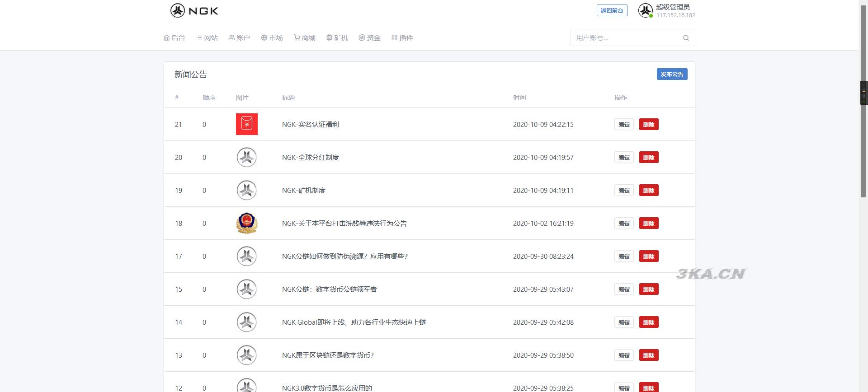
Task: Click the super admin avatar icon
Action: tap(645, 10)
